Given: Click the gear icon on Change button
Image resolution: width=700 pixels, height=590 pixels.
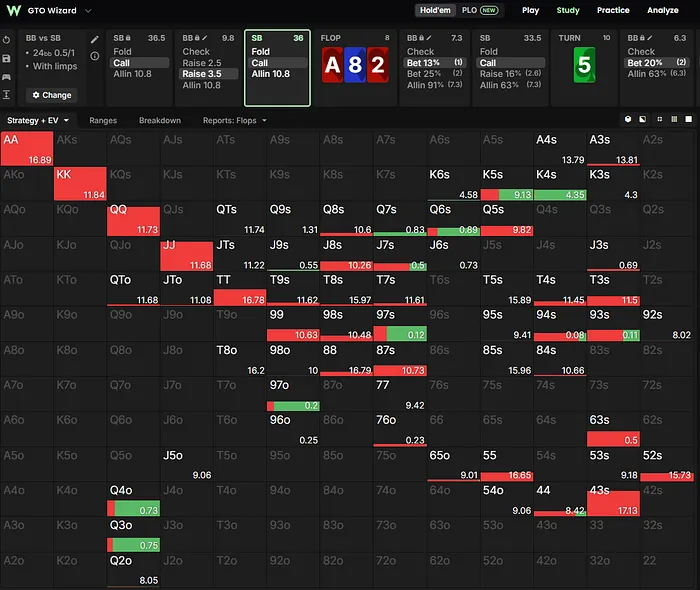Looking at the screenshot, I should click(x=36, y=95).
